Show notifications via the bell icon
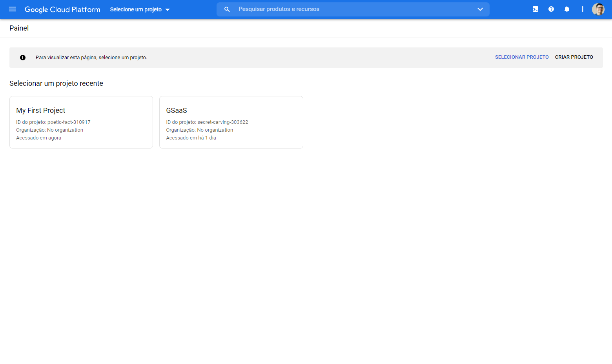Screen dimensions: 612x364 coord(567,9)
